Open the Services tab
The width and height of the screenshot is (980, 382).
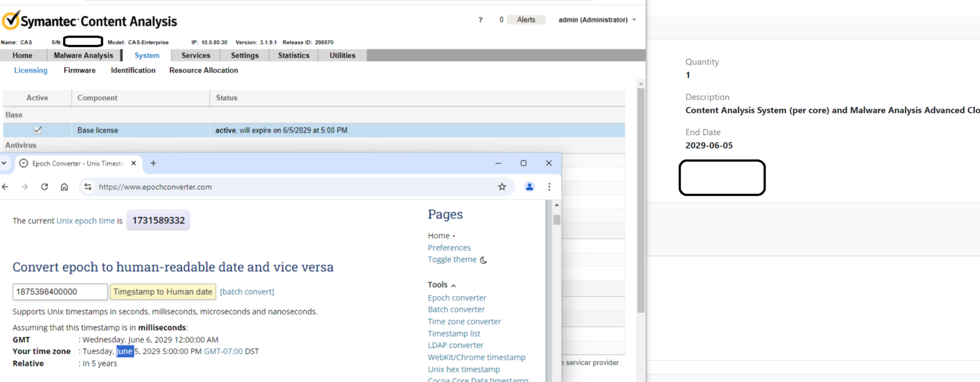(196, 55)
